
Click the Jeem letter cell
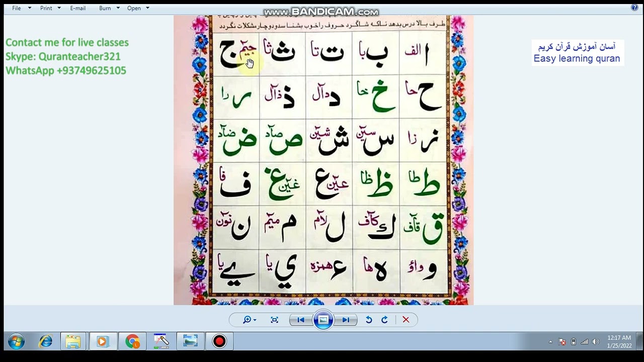[x=236, y=54]
